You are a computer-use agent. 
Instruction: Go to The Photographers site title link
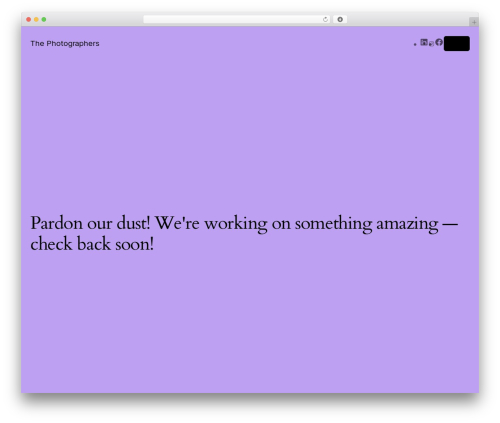pos(65,44)
